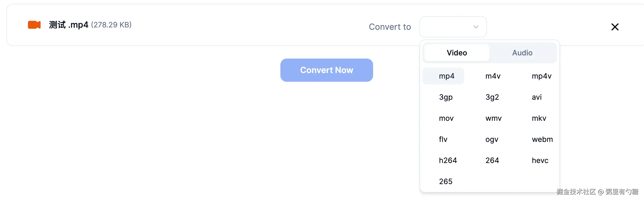Select the Video tab
The height and width of the screenshot is (201, 644).
[457, 53]
